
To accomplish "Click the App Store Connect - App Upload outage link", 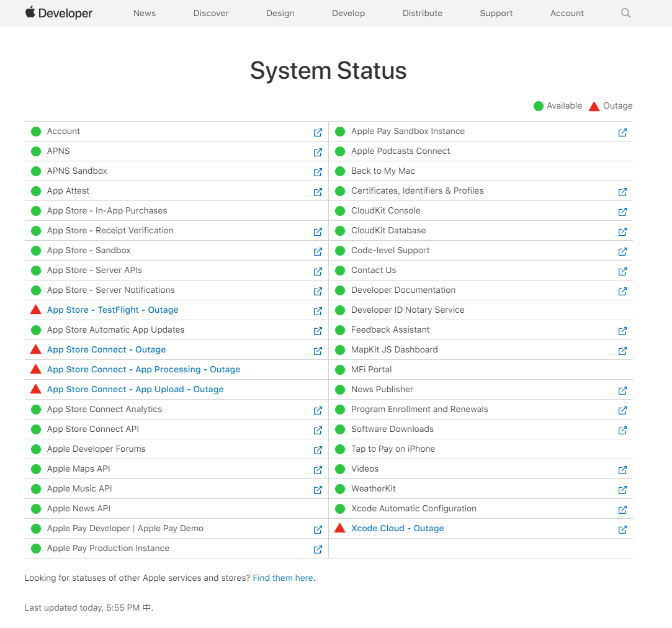I will pos(135,389).
